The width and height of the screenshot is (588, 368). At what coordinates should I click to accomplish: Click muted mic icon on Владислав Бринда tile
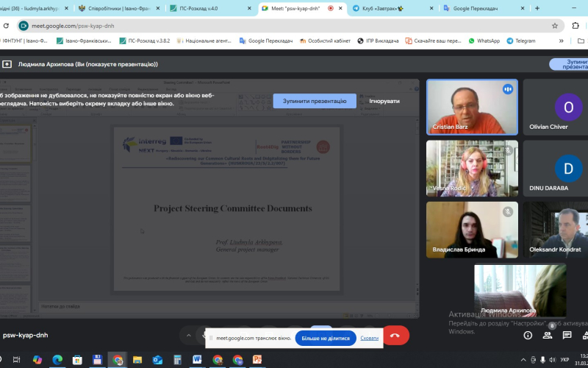pos(508,212)
